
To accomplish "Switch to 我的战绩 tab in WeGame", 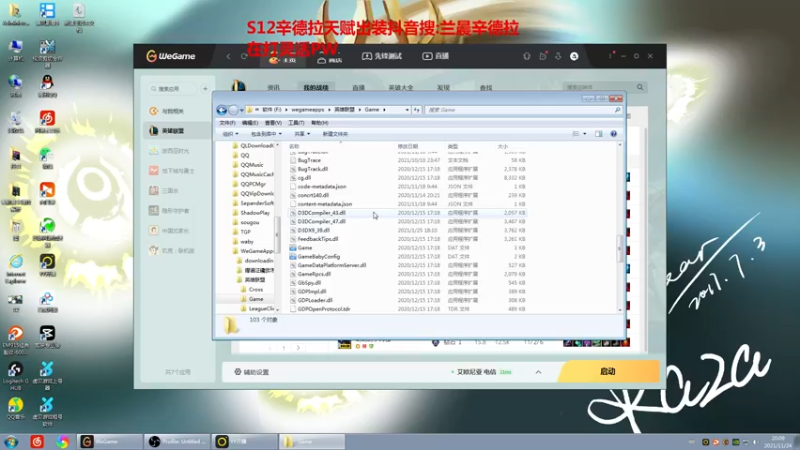I will 316,88.
